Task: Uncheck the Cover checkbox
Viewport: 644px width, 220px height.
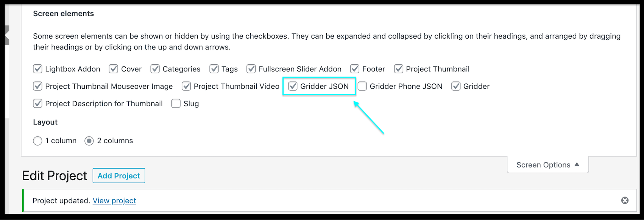Action: coord(114,69)
